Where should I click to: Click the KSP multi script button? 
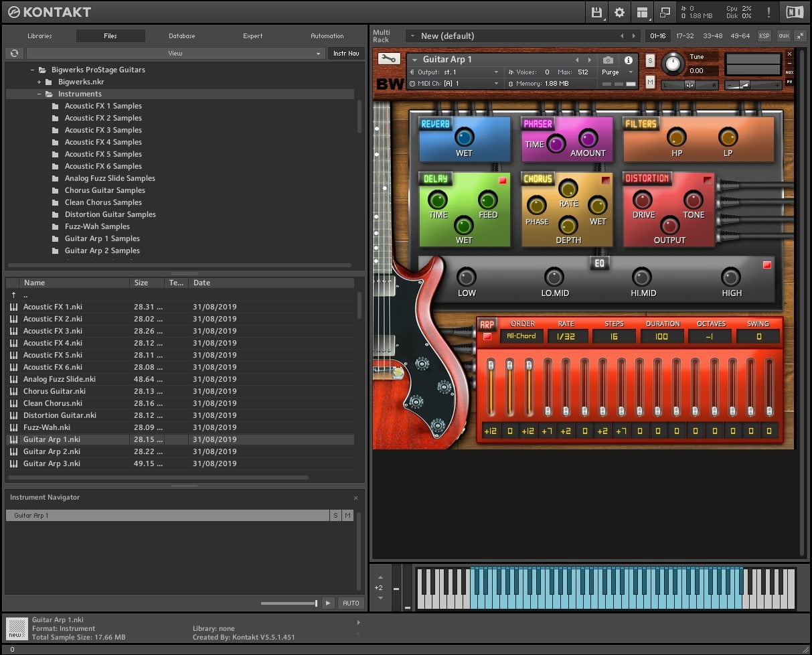coord(764,36)
